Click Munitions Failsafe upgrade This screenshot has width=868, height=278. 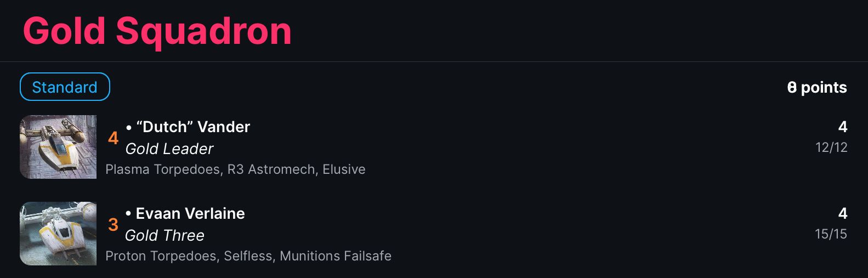pos(336,256)
